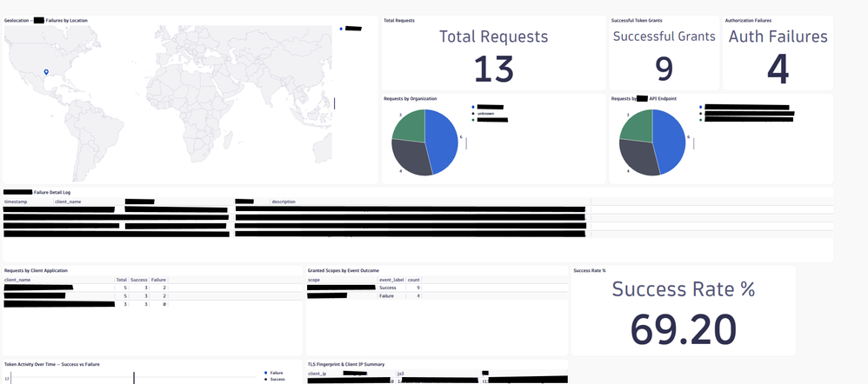Screen dimensions: 868x384
Task: Click the Success Rate 69.20 value
Action: [683, 330]
